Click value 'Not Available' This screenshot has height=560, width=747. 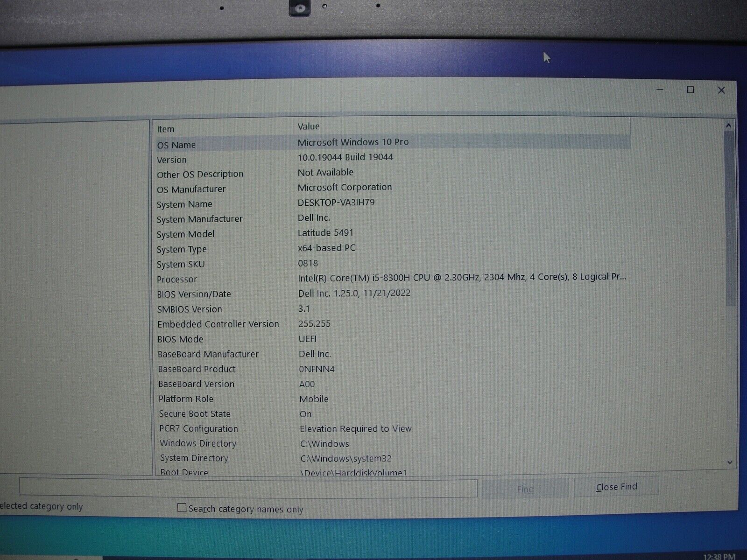[325, 172]
